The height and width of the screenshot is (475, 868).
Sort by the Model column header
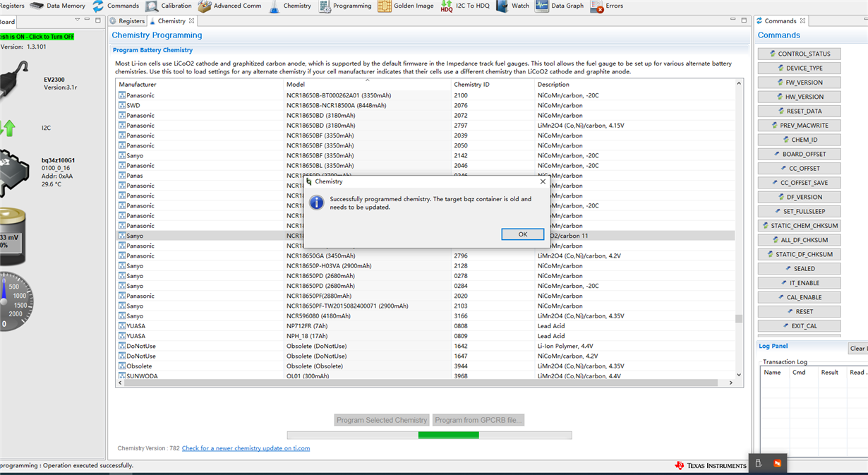click(x=367, y=84)
